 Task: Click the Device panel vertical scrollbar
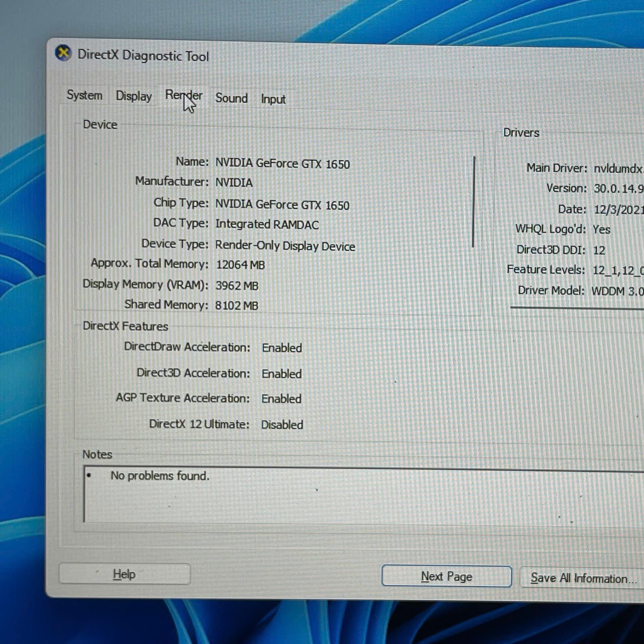point(474,202)
